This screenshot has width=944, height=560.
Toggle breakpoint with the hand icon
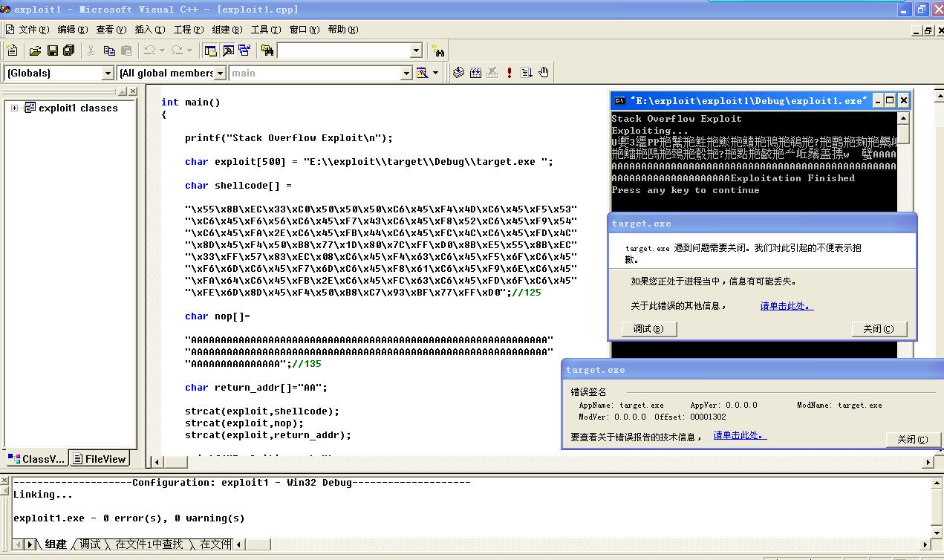(x=544, y=73)
